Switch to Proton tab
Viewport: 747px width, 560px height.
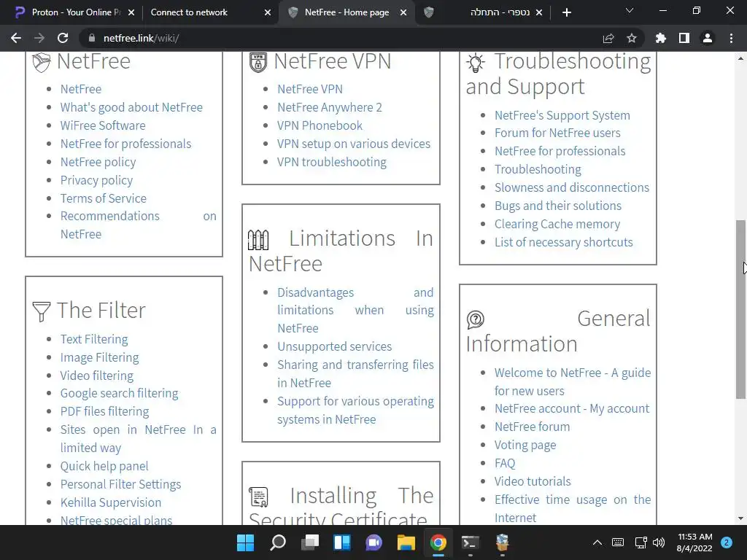(74, 12)
